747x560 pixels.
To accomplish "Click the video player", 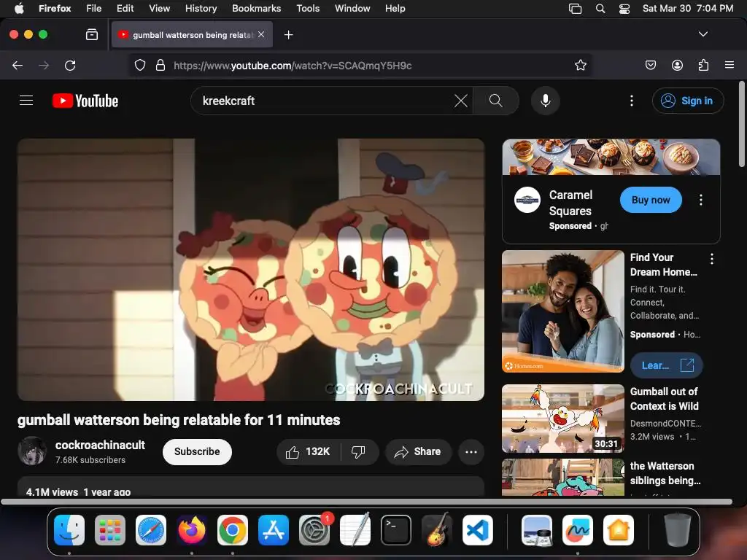I will [x=251, y=270].
